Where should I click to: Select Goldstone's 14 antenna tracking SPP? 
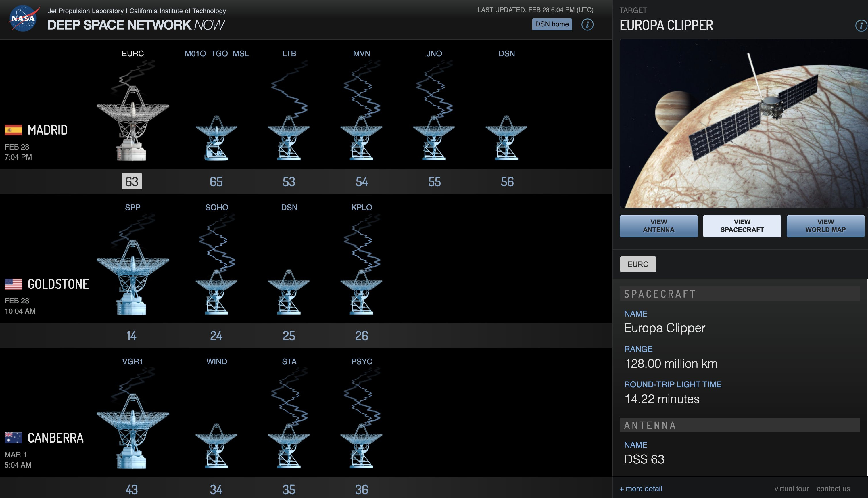click(x=133, y=277)
